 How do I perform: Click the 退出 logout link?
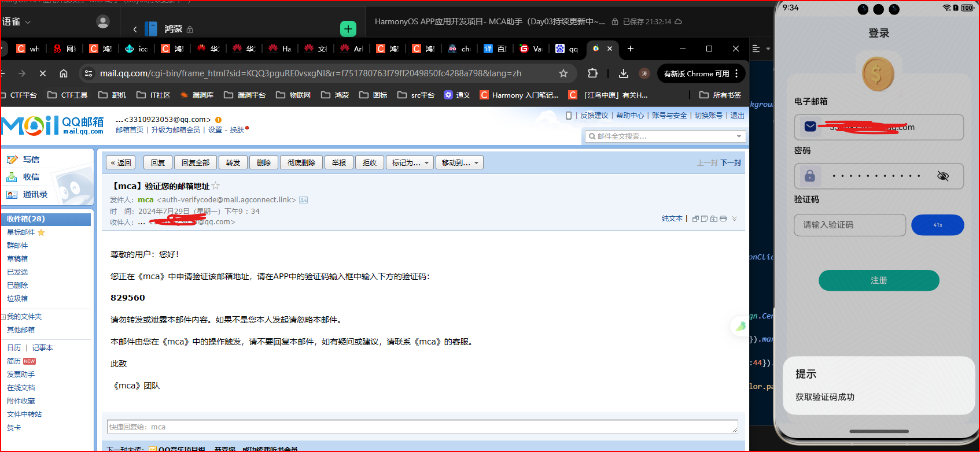[x=738, y=116]
